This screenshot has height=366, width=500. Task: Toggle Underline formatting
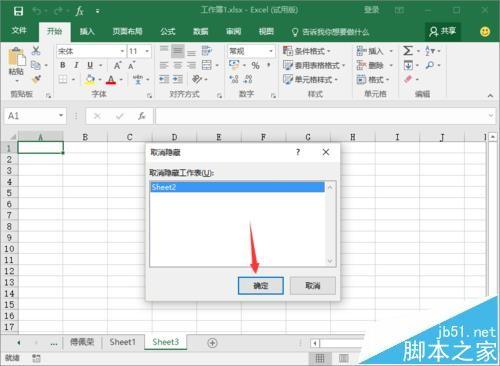coord(90,65)
